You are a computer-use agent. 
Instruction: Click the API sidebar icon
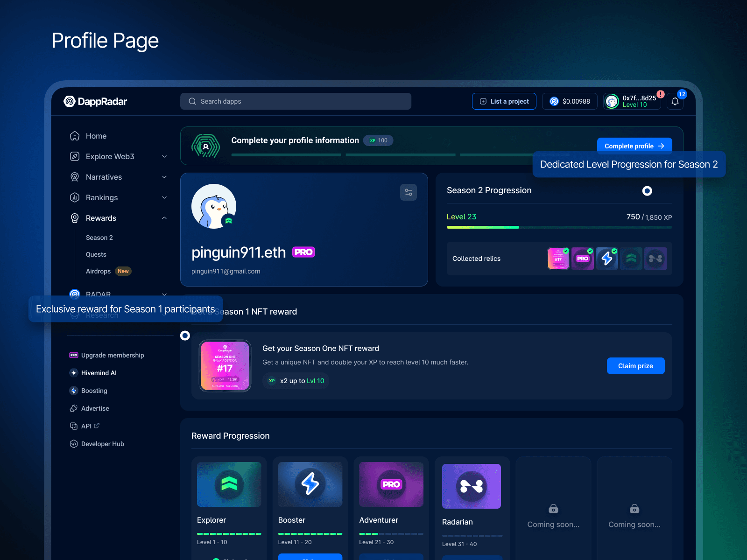74,426
